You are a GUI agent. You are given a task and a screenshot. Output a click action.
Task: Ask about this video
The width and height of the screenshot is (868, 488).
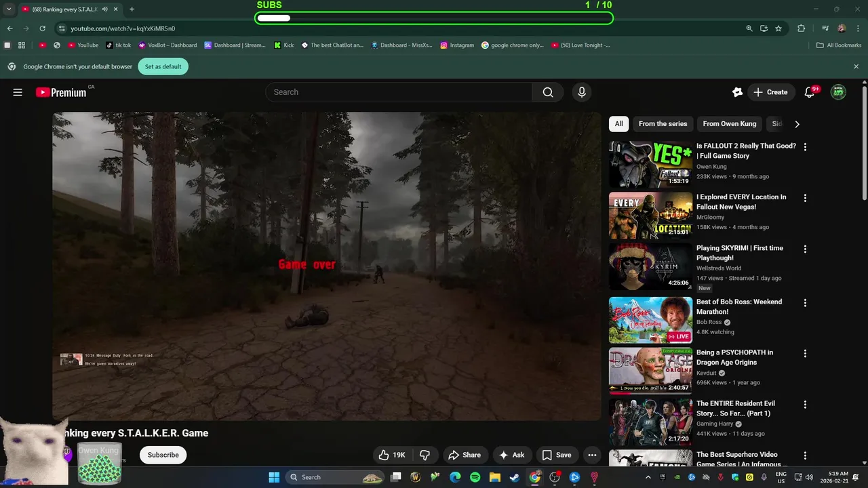point(512,455)
